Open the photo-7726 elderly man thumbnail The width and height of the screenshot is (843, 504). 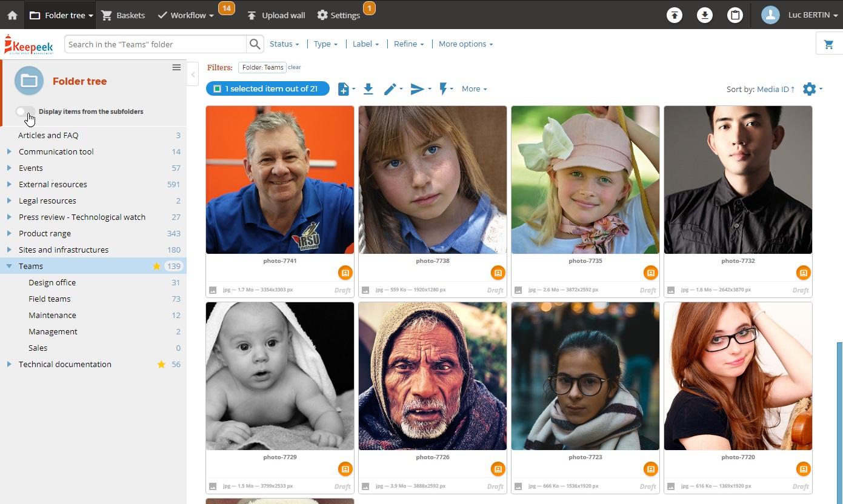pyautogui.click(x=433, y=376)
